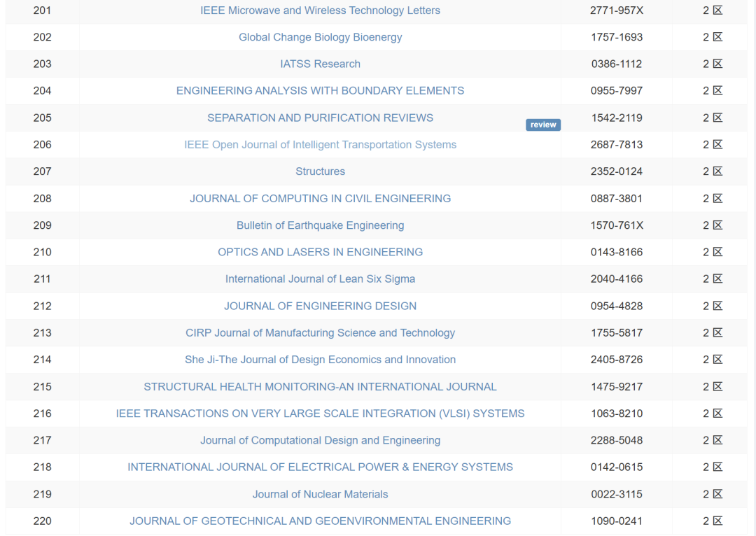756x536 pixels.
Task: Open She Ji-The Journal of Design Economics
Action: click(x=320, y=360)
